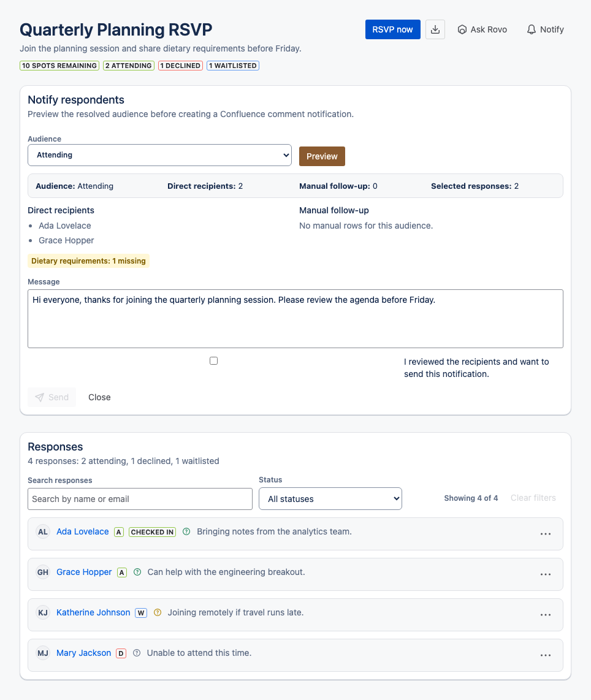This screenshot has height=700, width=591.
Task: Click the Quarterly Planning RSVP page title
Action: click(x=116, y=30)
